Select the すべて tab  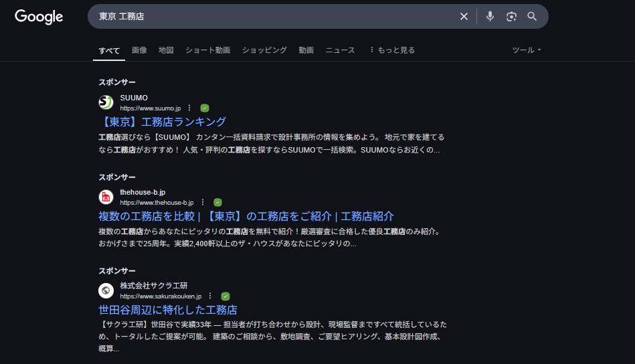click(109, 51)
